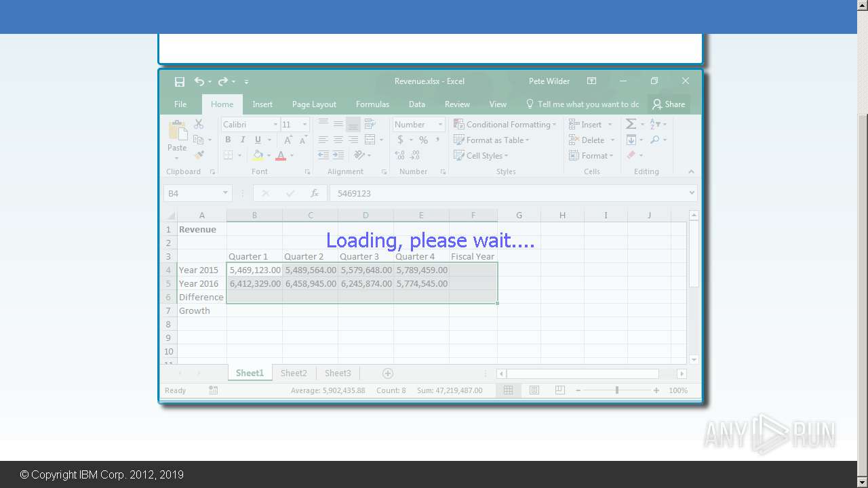Open the font size 11 dropdown

(x=304, y=125)
